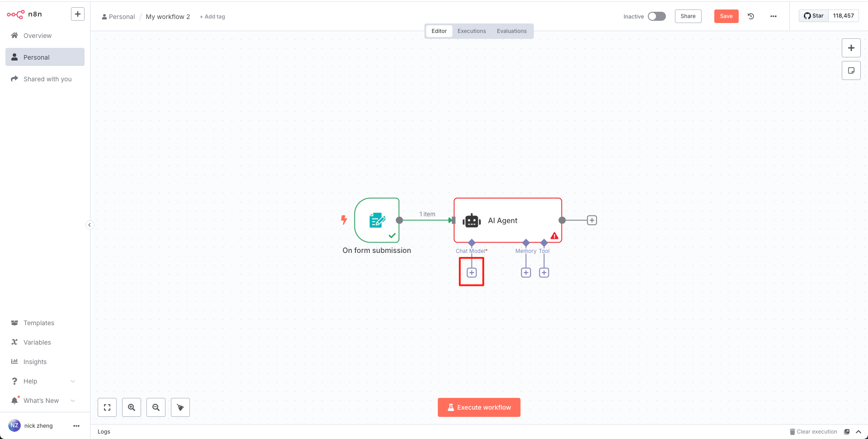The image size is (868, 439).
Task: Switch to the Executions tab
Action: 472,31
